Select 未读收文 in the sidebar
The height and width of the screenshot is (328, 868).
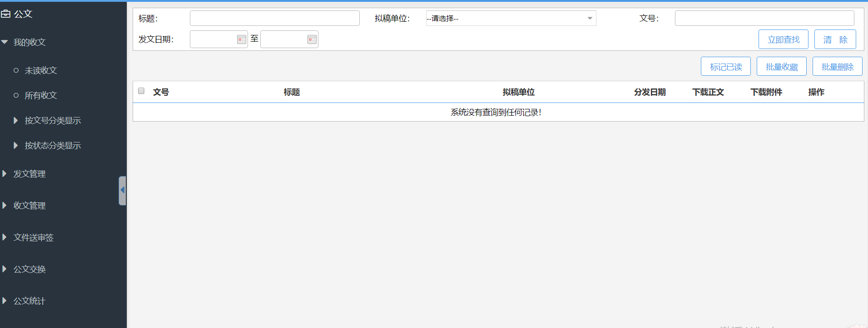40,71
